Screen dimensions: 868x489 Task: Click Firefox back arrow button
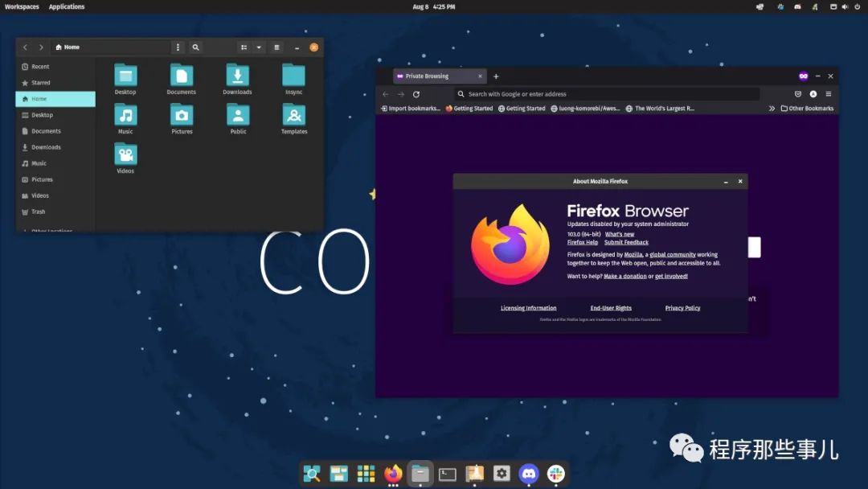coord(386,94)
